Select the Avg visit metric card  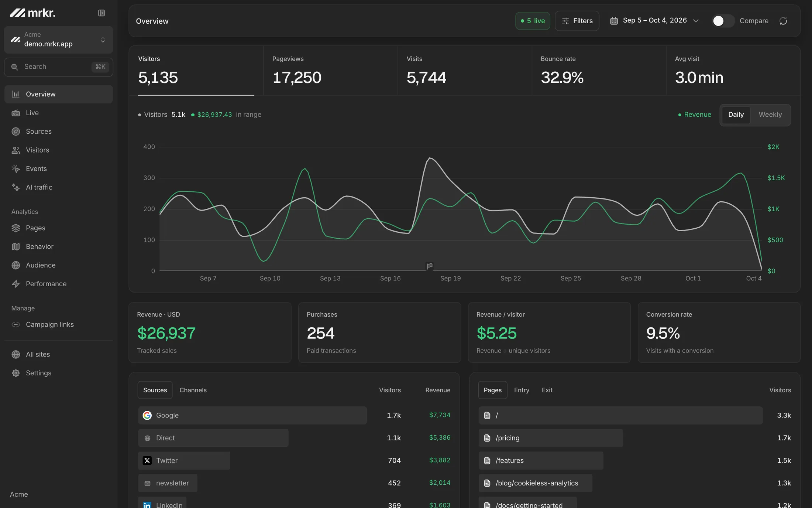pyautogui.click(x=733, y=71)
